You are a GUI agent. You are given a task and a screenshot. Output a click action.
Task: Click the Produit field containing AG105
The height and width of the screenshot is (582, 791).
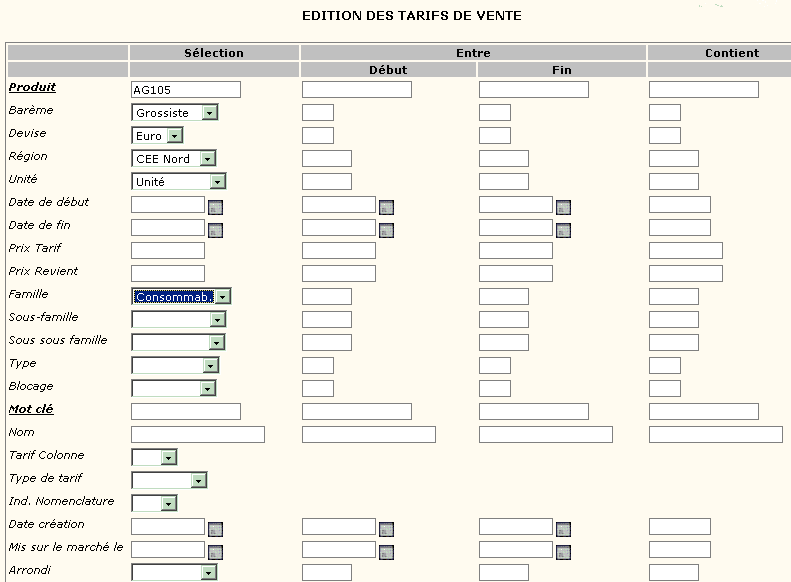click(186, 90)
